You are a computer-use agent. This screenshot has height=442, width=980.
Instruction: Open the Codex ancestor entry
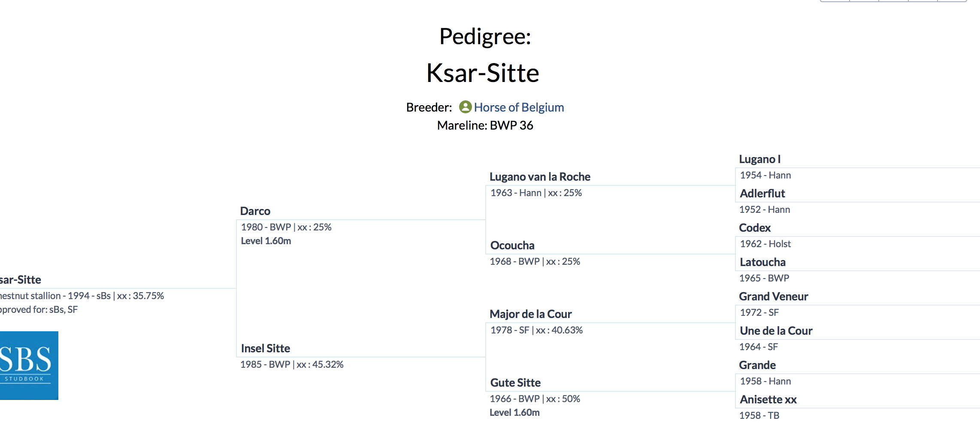(755, 228)
